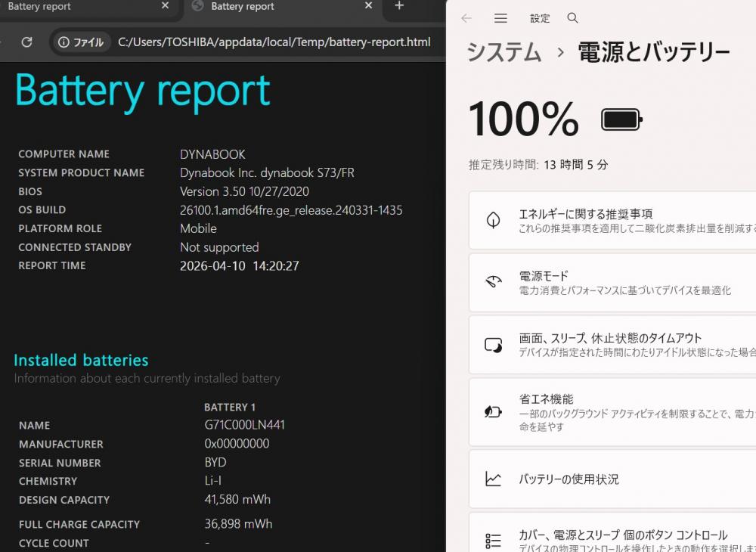Open the Settings hamburger navigation menu
Image resolution: width=756 pixels, height=552 pixels.
pyautogui.click(x=500, y=18)
